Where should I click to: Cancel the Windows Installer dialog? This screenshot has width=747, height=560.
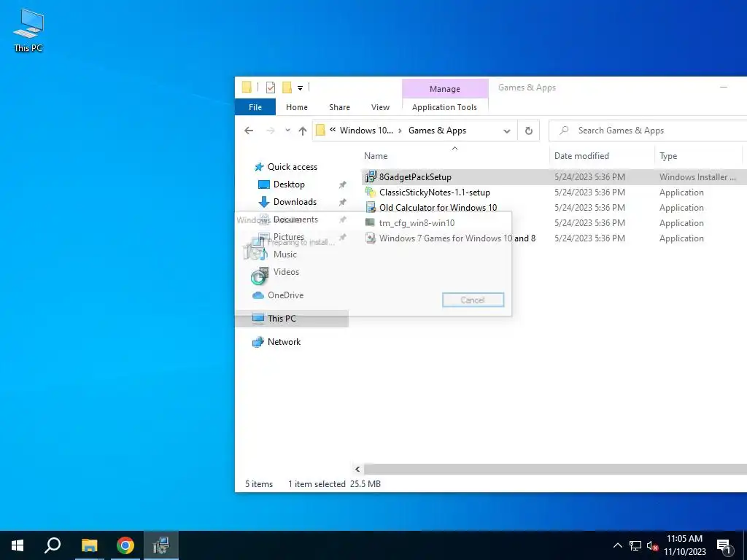[473, 300]
